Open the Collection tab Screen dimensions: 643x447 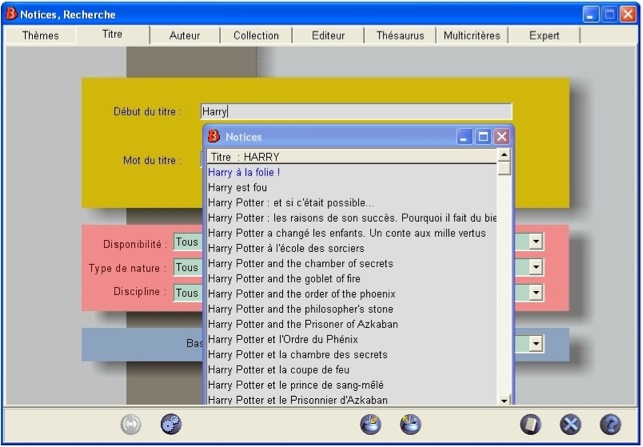point(256,36)
